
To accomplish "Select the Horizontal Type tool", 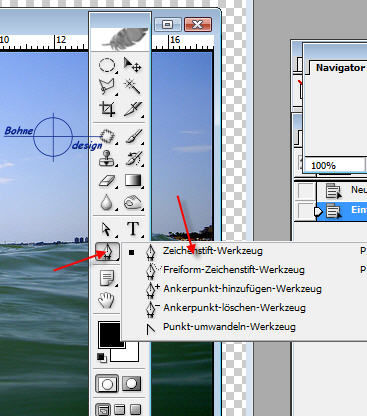I will pyautogui.click(x=133, y=229).
